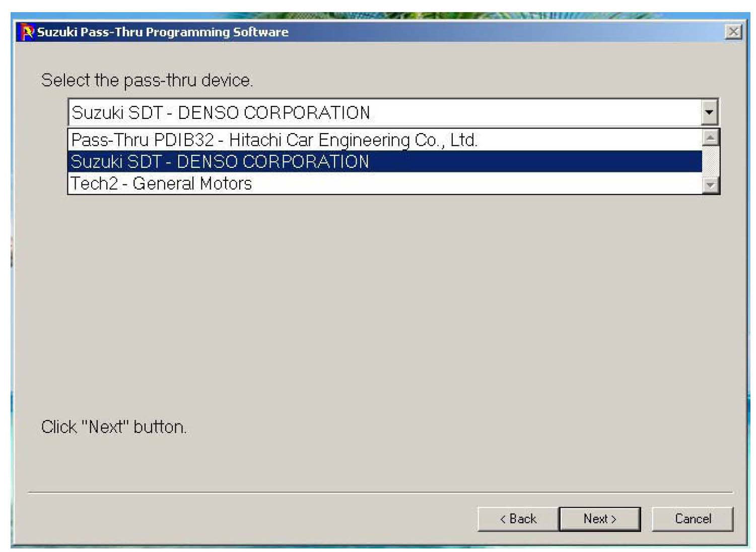Click the device list scrollbar track
The image size is (756, 552).
click(x=710, y=161)
